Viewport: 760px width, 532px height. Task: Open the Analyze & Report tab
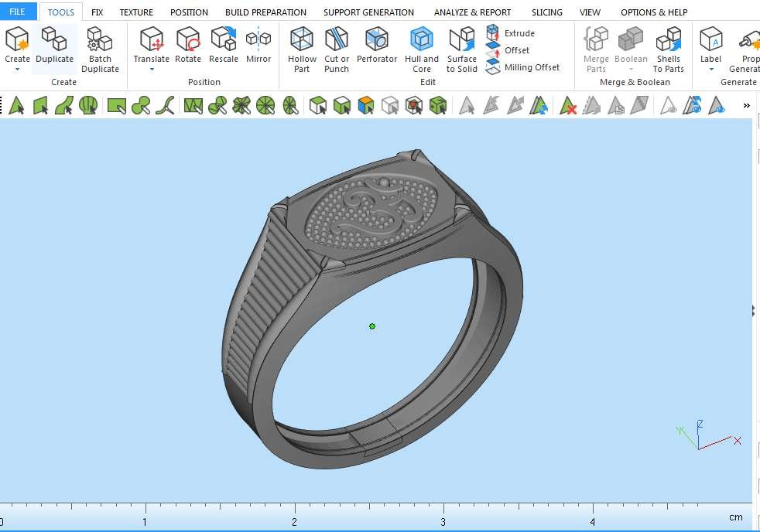pos(472,12)
